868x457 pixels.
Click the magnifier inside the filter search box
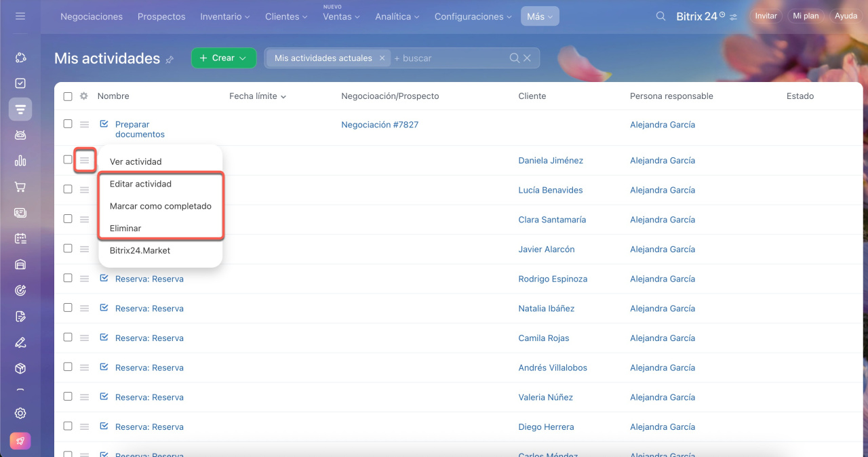(515, 58)
